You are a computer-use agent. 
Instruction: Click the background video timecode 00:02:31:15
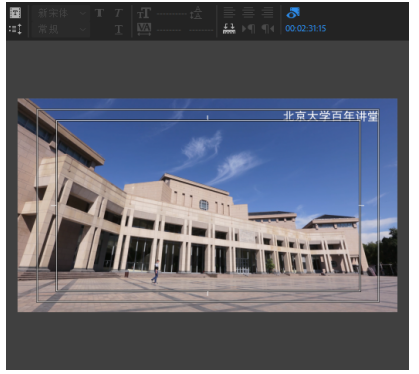(x=305, y=29)
